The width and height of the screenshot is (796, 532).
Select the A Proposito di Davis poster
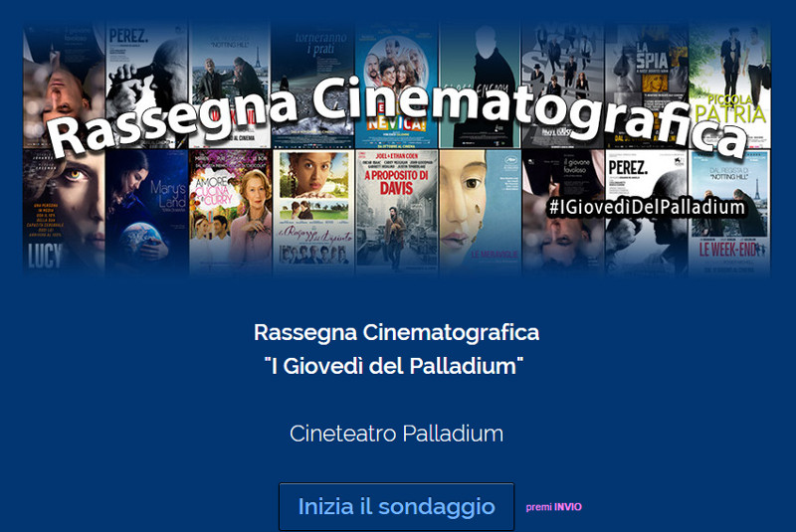[396, 213]
